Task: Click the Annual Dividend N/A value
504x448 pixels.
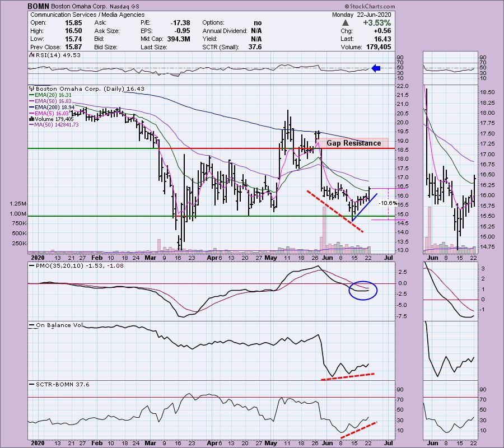Action: 256,31
